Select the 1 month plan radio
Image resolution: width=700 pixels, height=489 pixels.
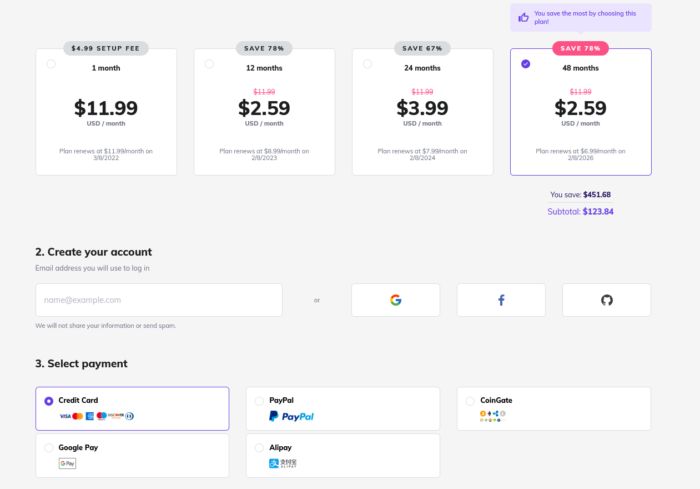tap(51, 64)
